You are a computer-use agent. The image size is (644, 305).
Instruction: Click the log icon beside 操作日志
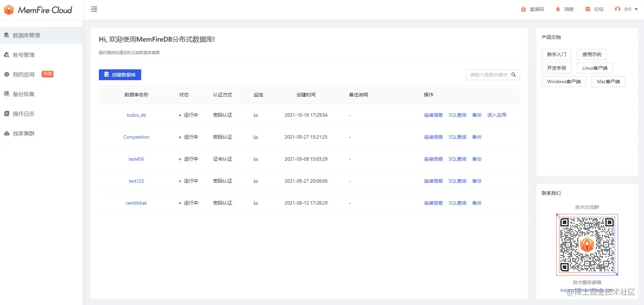tap(6, 114)
